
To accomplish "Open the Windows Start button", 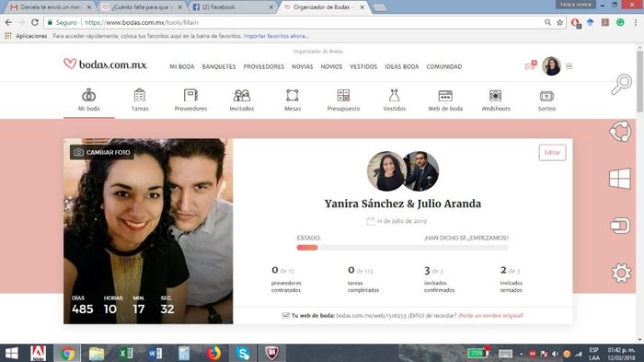I will pos(11,354).
